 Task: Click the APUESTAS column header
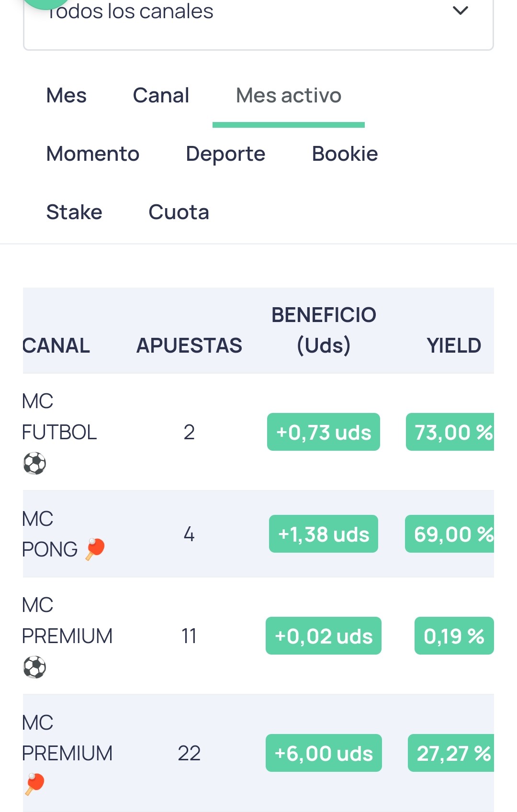[x=189, y=345]
